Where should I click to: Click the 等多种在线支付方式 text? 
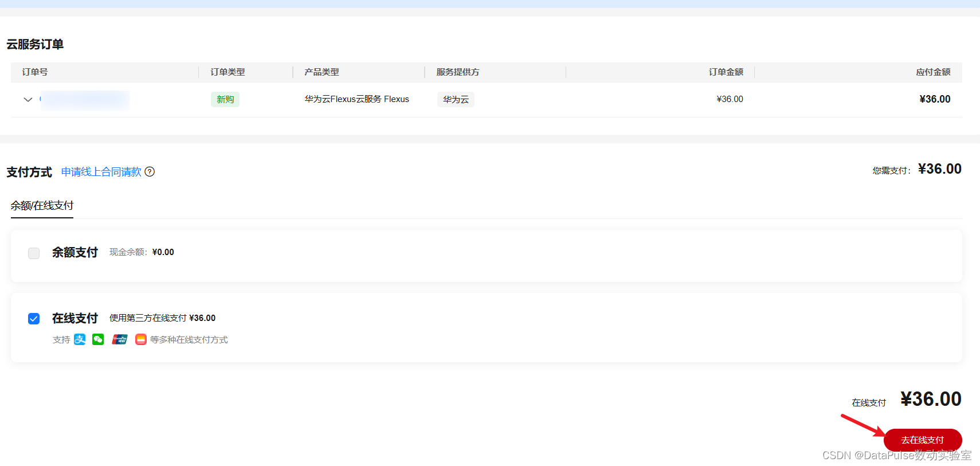[x=189, y=340]
